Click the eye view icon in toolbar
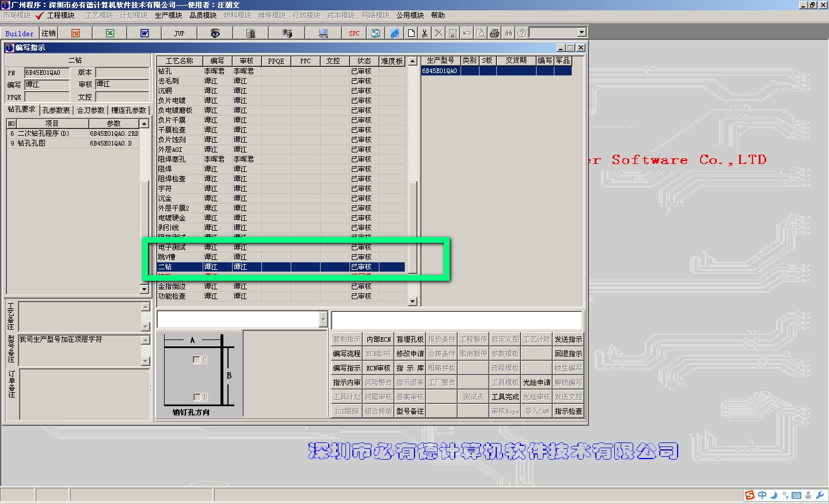This screenshot has height=504, width=829. (x=215, y=33)
